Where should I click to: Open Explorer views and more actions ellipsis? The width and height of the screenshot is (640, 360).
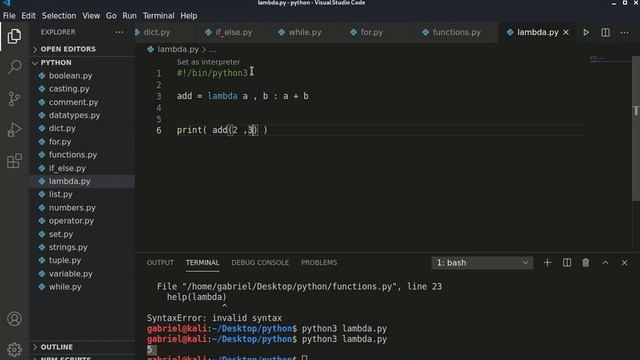tap(119, 32)
